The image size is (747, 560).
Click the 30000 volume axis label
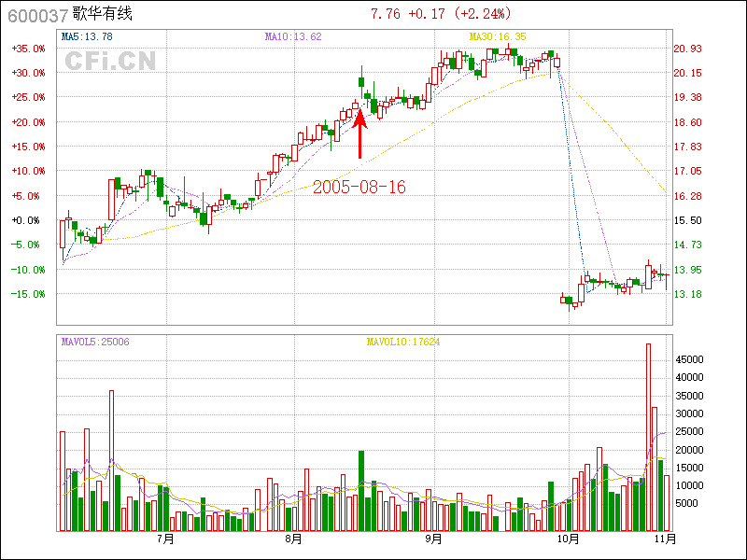pos(690,413)
